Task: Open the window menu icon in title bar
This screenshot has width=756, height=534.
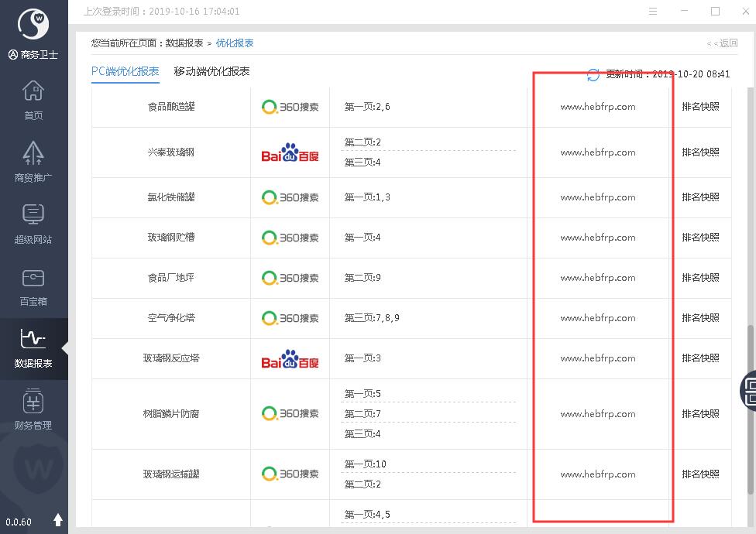Action: click(x=653, y=12)
